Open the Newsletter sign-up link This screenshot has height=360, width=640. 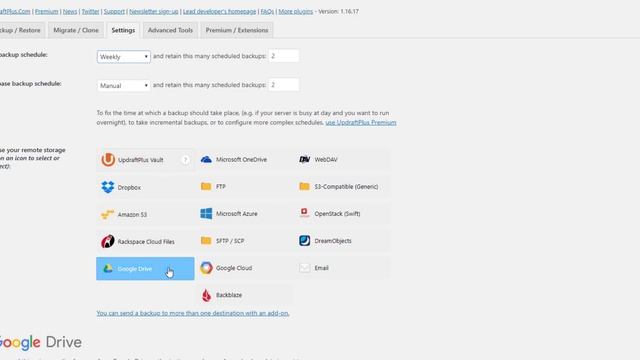(x=154, y=11)
